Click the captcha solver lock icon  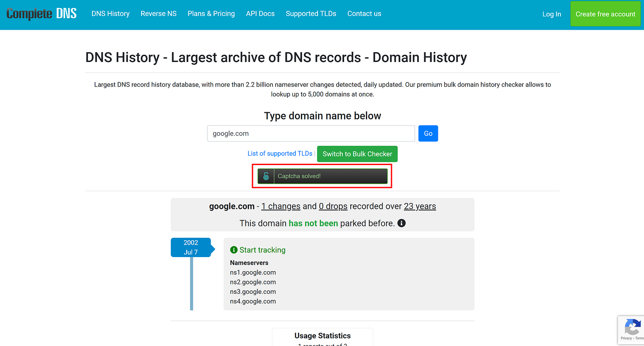[266, 176]
